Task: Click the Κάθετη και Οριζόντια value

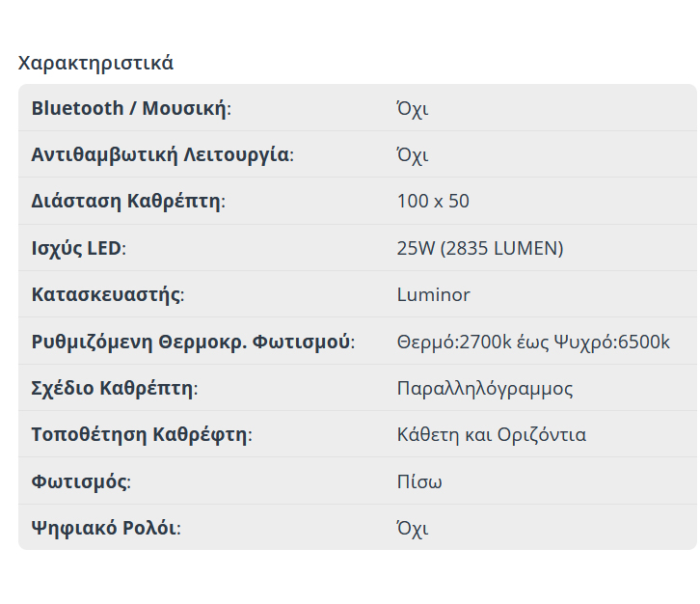Action: pos(491,435)
